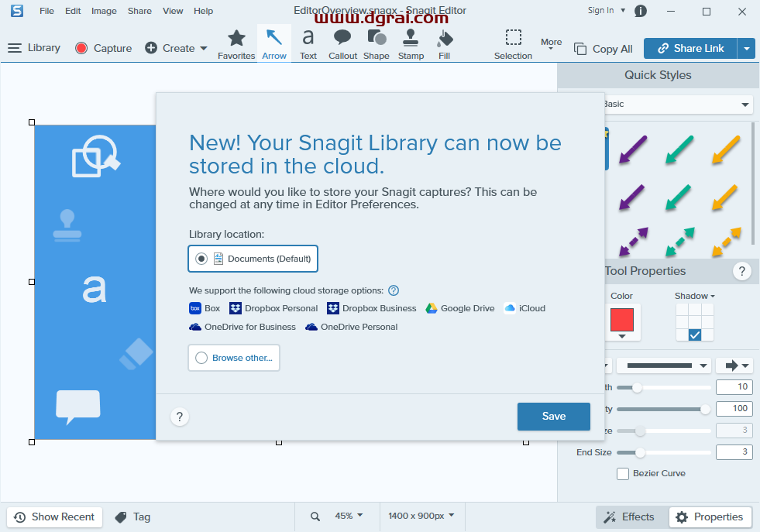Select the Fill bucket tool
This screenshot has height=532, width=760.
pos(444,44)
